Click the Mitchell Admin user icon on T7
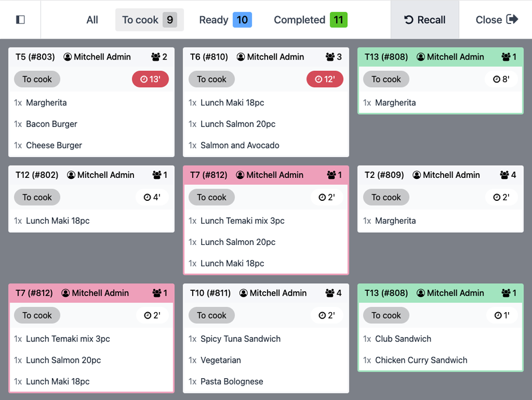 (240, 175)
